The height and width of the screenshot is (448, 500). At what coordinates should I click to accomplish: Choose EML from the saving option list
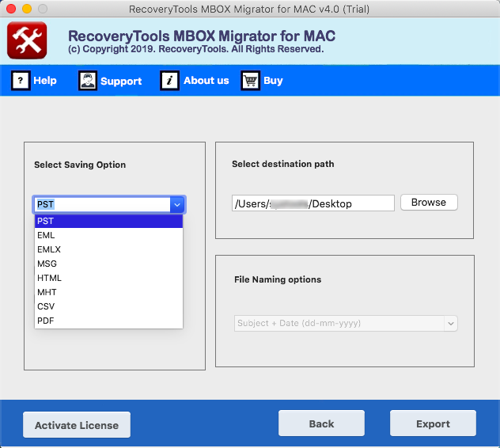[x=108, y=235]
